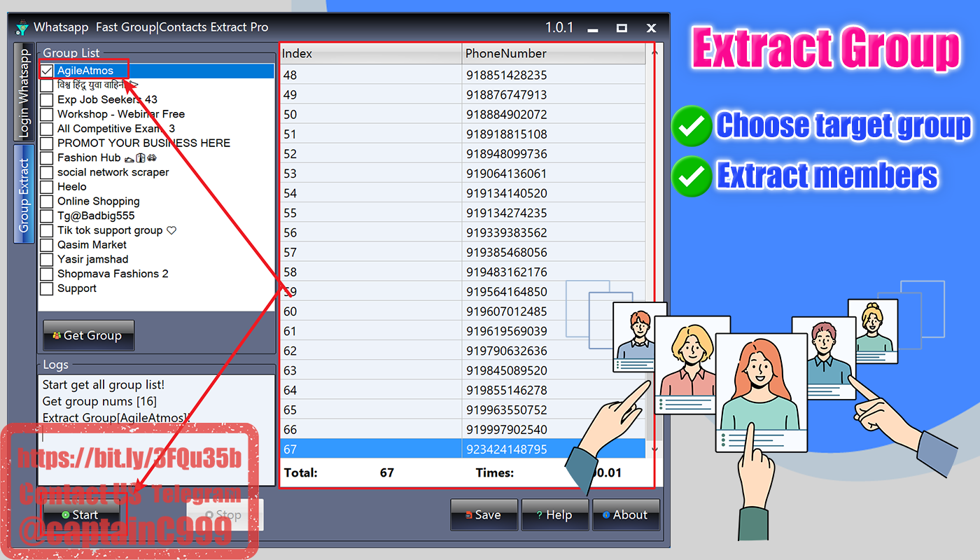Uncheck the AgileAtmos group checkbox
The image size is (980, 560).
[47, 71]
